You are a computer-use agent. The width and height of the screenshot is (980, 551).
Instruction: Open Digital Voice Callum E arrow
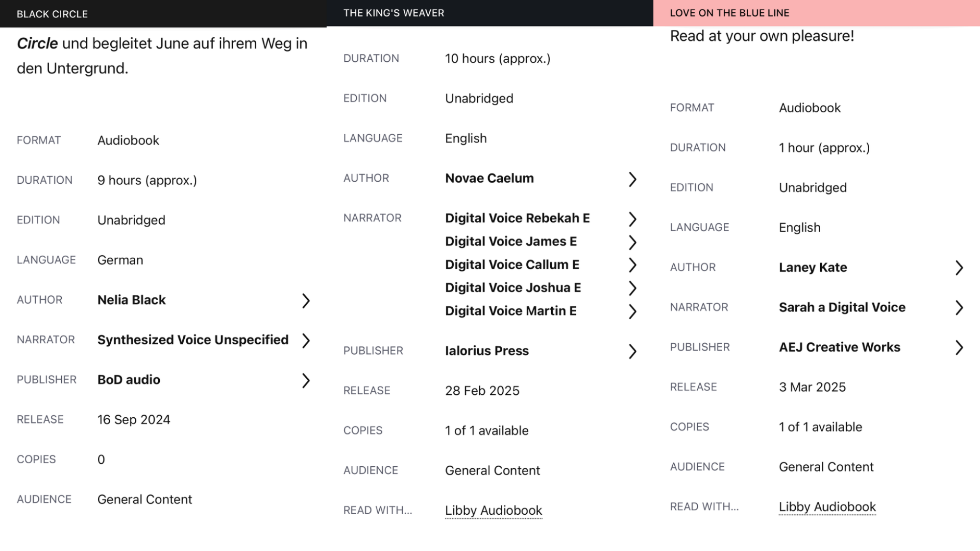coord(633,265)
